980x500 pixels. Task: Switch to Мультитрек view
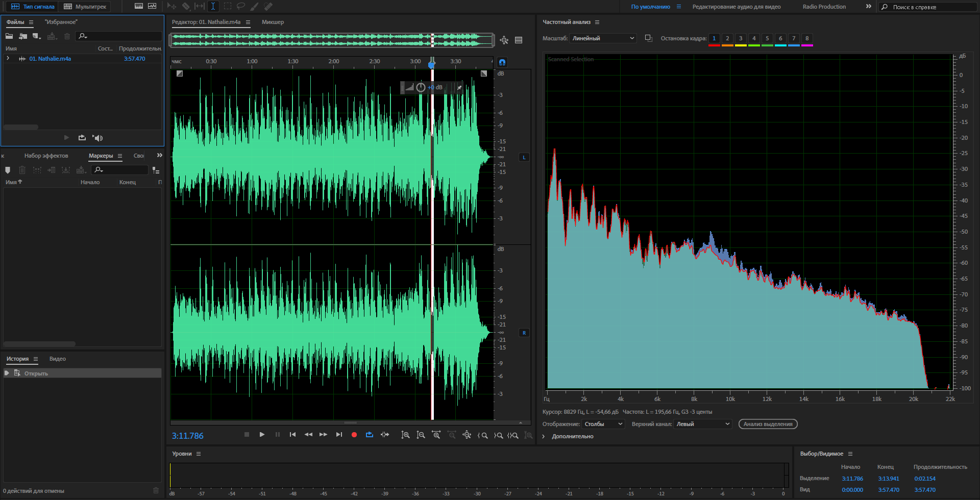(85, 7)
